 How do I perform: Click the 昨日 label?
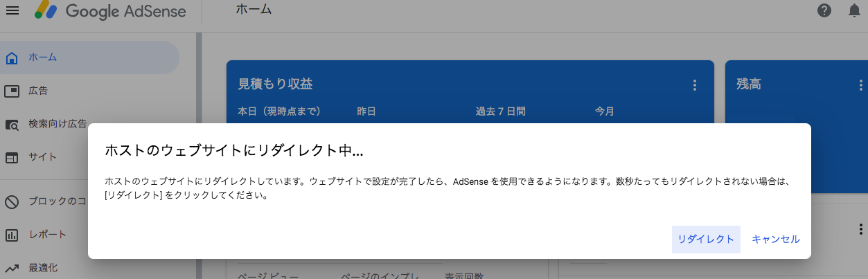point(366,111)
